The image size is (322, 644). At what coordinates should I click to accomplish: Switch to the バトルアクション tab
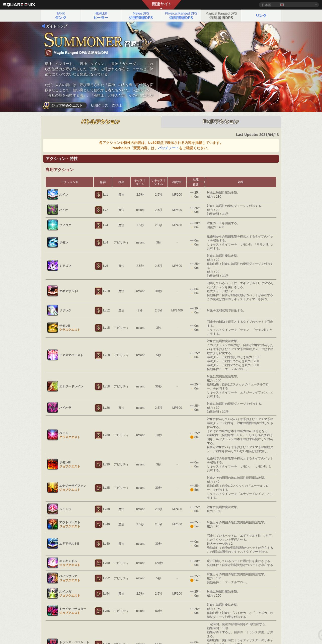[101, 122]
